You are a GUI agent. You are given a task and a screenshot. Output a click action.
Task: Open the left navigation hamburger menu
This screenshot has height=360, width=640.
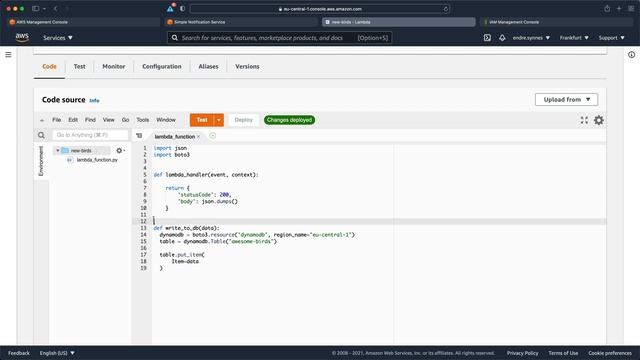click(x=8, y=55)
